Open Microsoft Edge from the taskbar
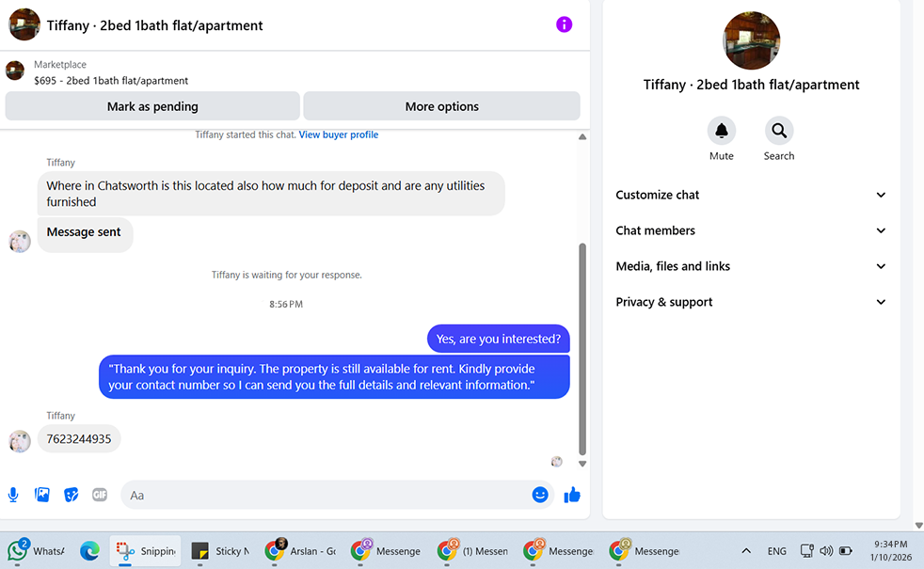Screen dimensions: 924x569 pos(89,551)
